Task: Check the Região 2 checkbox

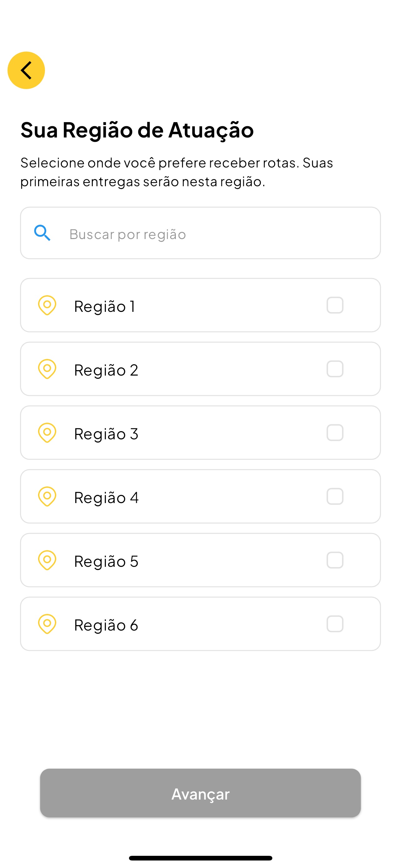Action: 335,369
